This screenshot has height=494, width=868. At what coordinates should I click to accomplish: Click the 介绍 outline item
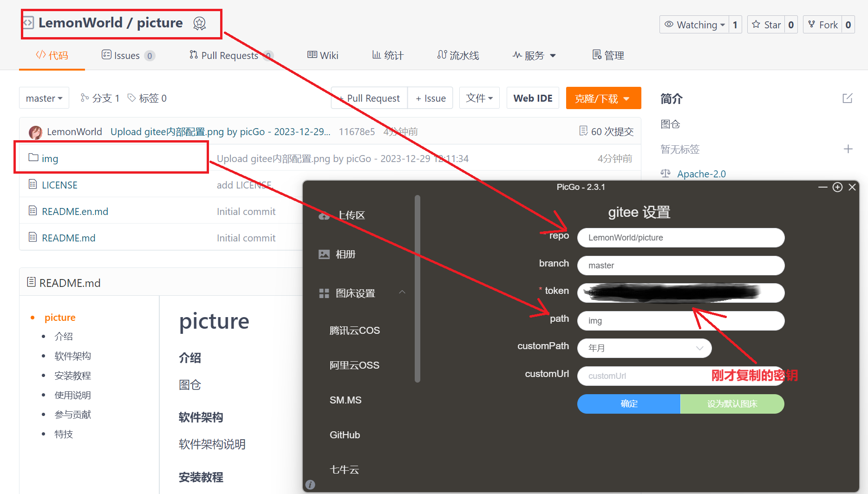(64, 337)
